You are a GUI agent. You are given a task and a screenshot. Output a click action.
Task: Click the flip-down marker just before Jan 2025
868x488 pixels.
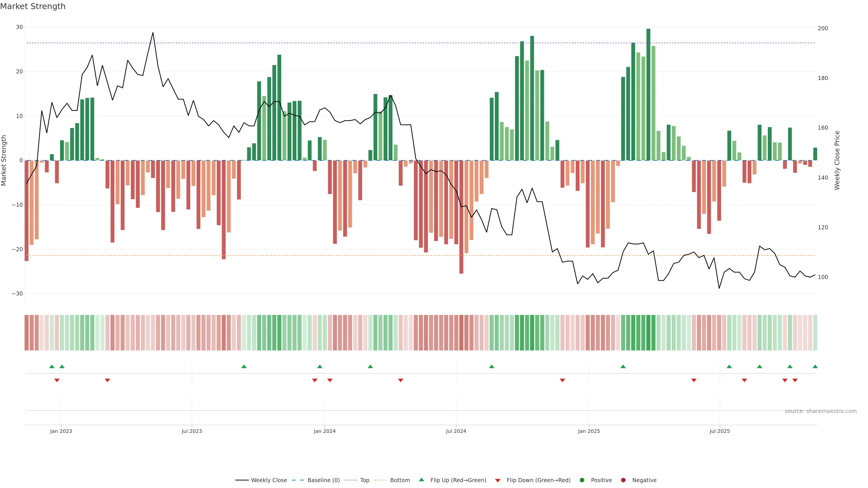pyautogui.click(x=562, y=380)
